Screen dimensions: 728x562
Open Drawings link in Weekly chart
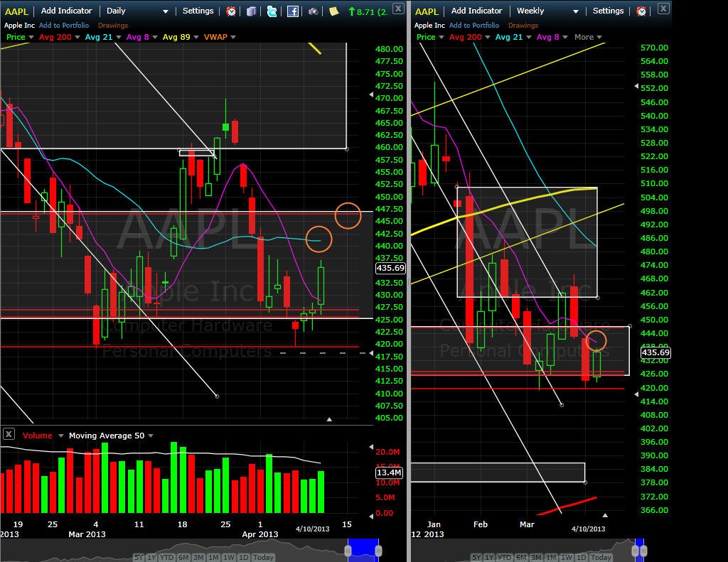pos(523,26)
